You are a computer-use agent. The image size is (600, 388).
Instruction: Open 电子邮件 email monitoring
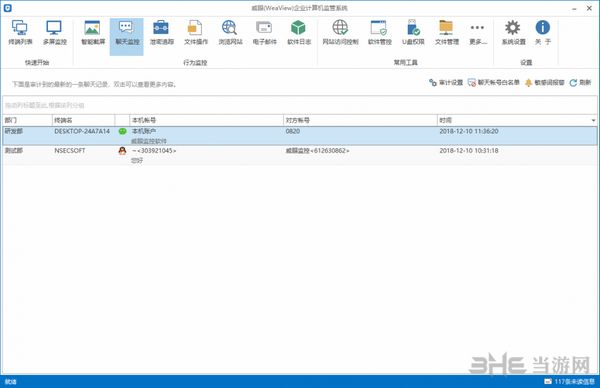[264, 33]
